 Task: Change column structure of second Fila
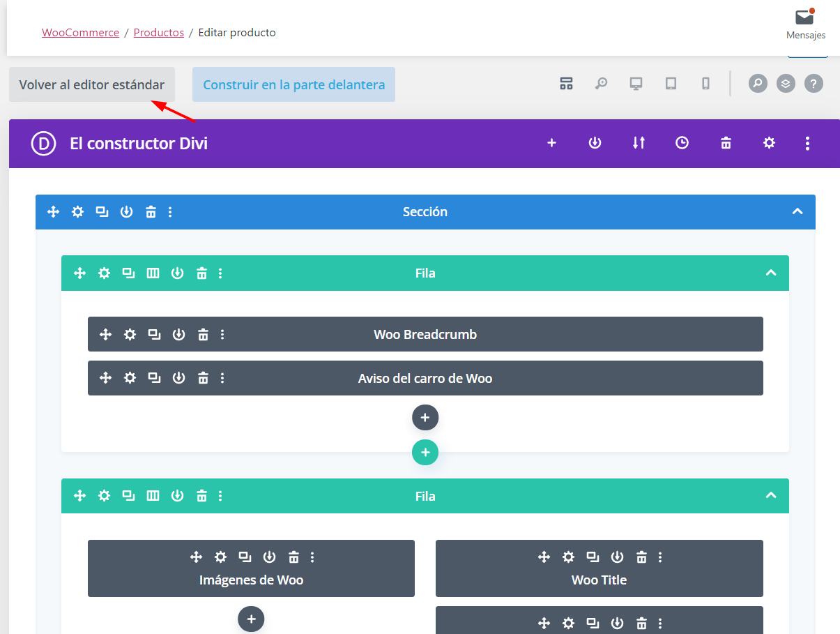[153, 496]
